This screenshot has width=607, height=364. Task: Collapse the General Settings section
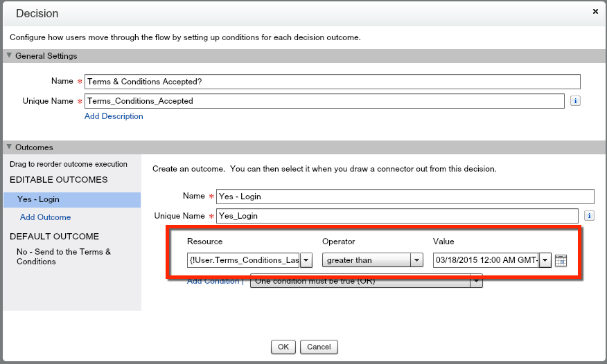tap(10, 56)
